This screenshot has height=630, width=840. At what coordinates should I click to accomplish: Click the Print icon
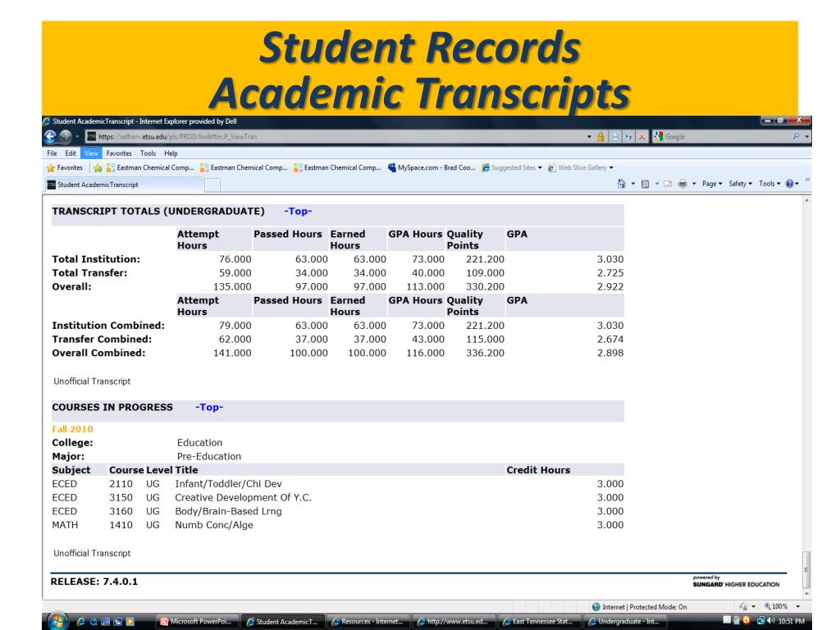point(682,184)
